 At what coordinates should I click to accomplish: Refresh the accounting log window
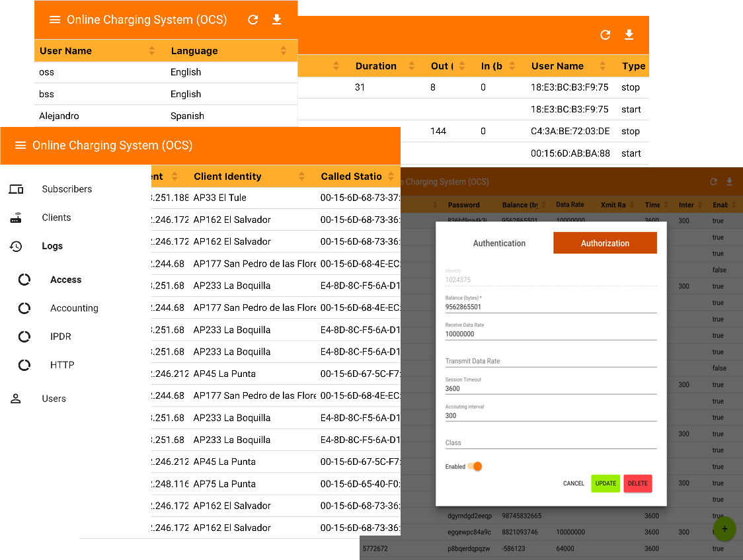605,34
